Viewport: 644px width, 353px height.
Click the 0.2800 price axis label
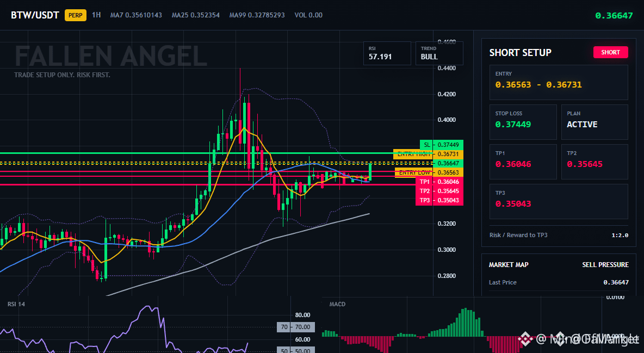[x=447, y=276]
